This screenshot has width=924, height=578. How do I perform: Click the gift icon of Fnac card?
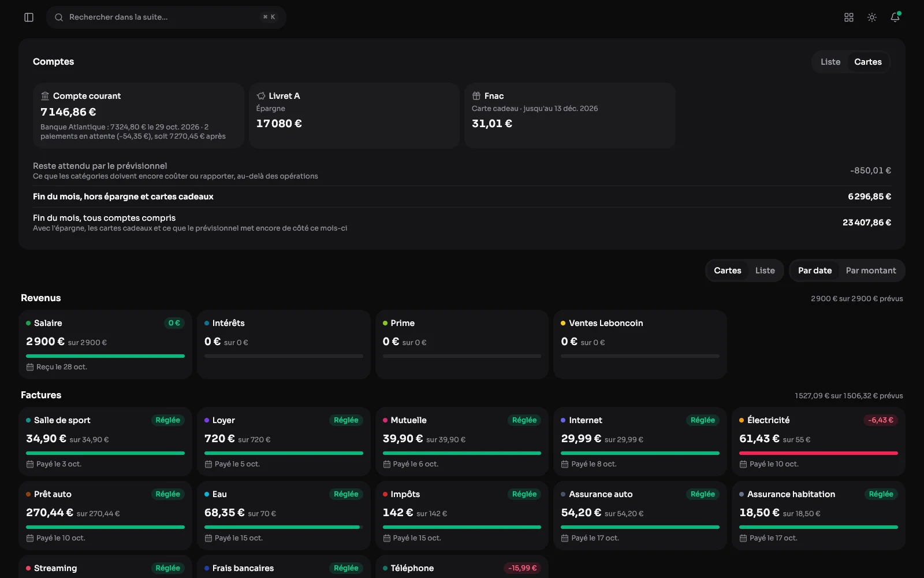[x=476, y=96]
